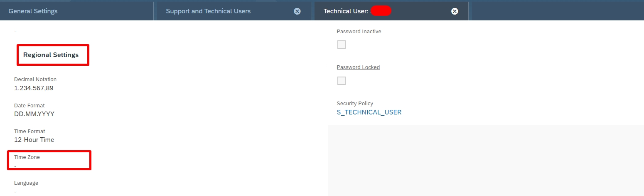Click the Password Inactive label
This screenshot has height=196, width=644.
[x=359, y=32]
